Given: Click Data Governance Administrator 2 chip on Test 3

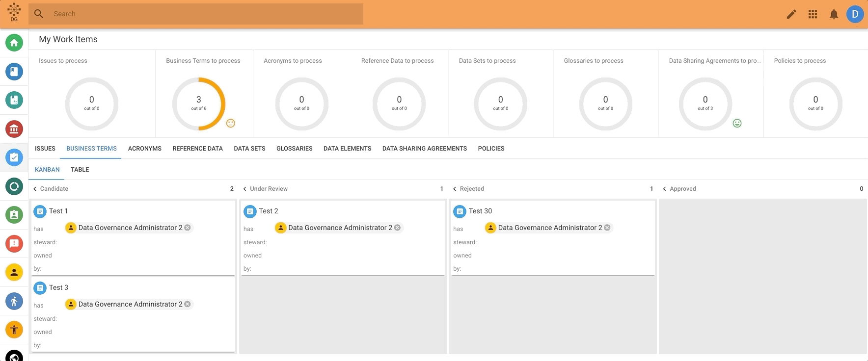Looking at the screenshot, I should (129, 304).
